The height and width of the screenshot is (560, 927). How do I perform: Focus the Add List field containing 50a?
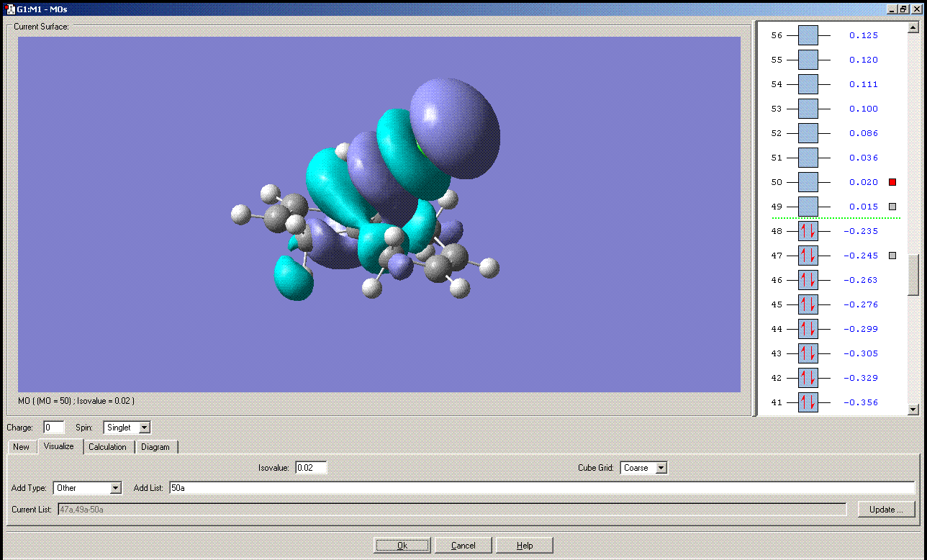(x=541, y=488)
